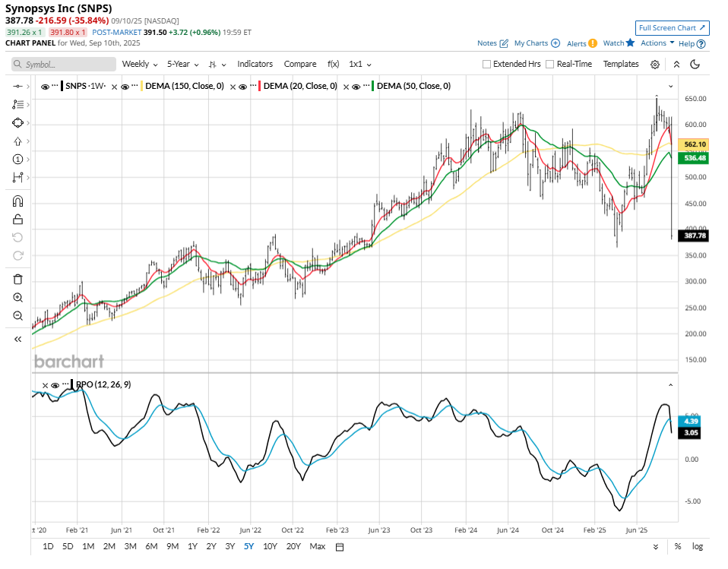Focus the Symbol search field
This screenshot has width=728, height=569.
coord(64,65)
